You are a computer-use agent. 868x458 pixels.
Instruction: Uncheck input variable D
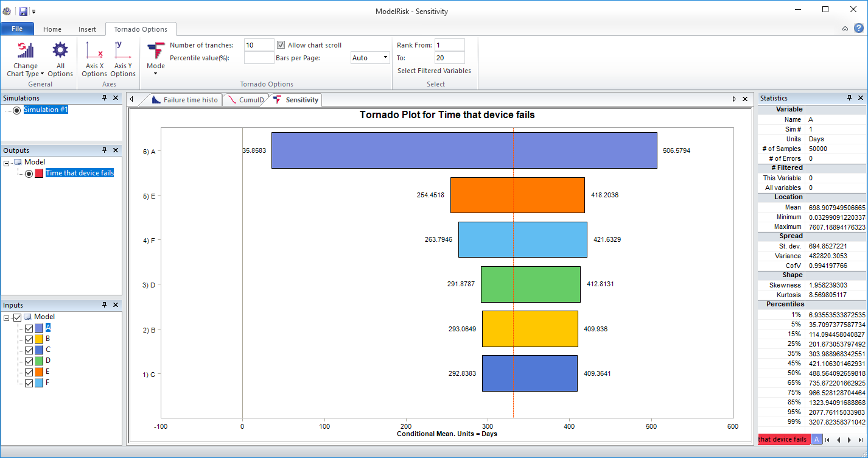click(x=28, y=361)
